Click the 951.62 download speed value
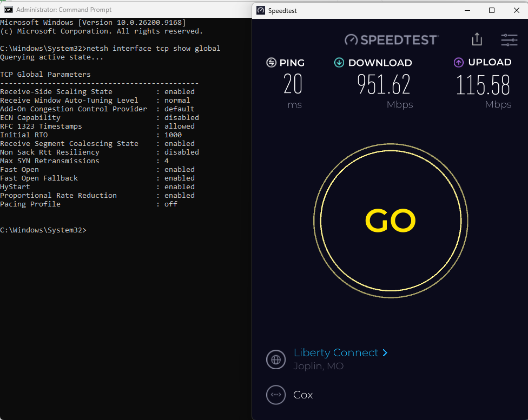 coord(384,84)
